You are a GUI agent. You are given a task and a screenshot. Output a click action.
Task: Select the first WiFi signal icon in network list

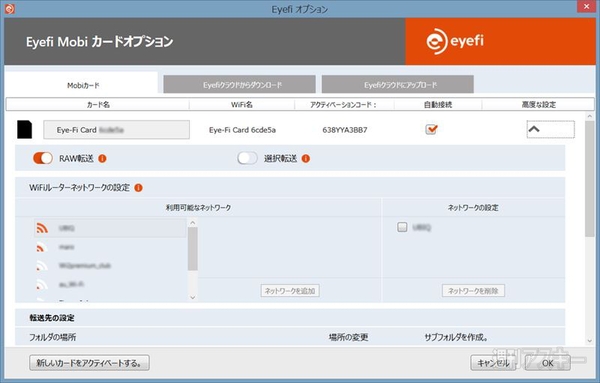[42, 228]
